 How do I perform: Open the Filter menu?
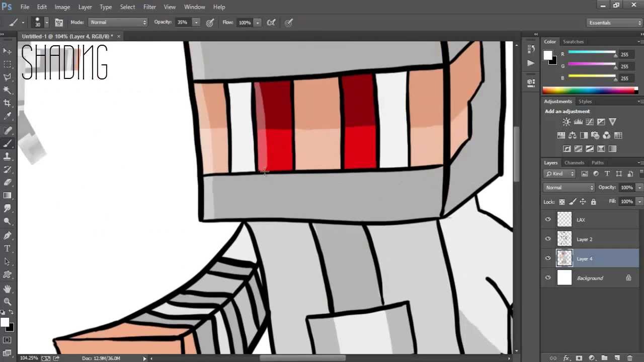[x=149, y=7]
